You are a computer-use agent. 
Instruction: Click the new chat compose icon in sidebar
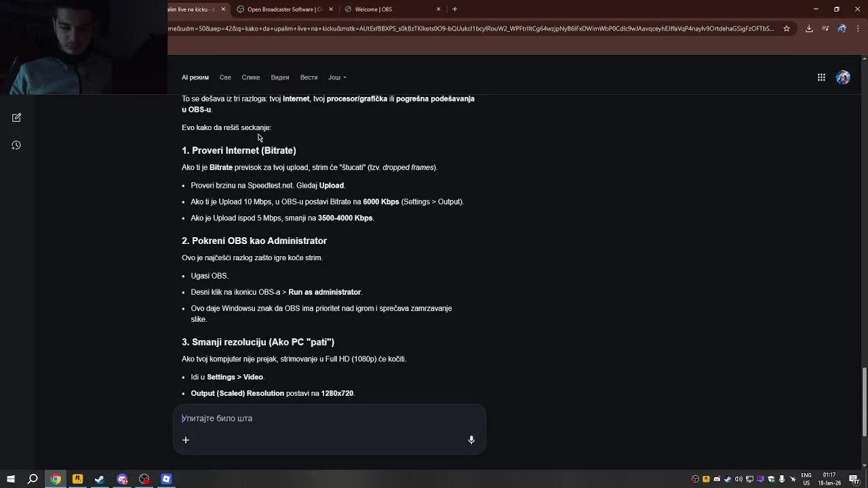click(x=16, y=118)
